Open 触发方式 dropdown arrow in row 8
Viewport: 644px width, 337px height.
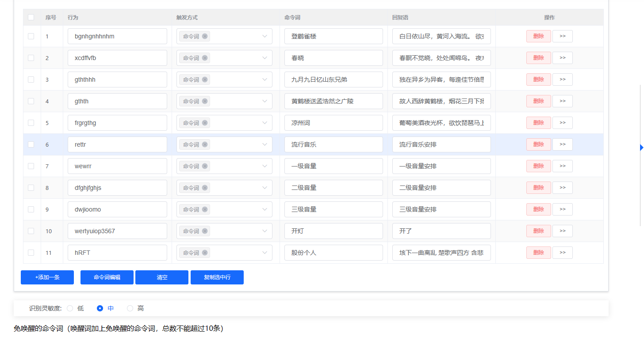[x=264, y=188]
